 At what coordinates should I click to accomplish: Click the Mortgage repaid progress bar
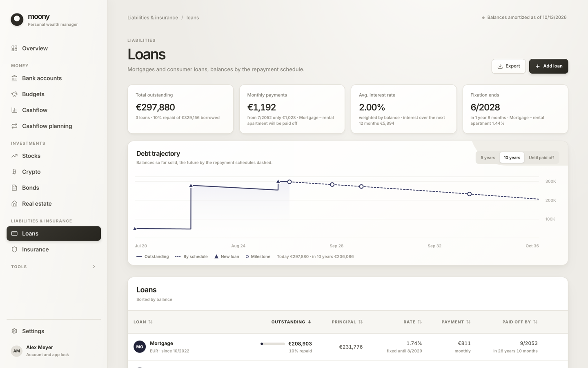click(273, 344)
